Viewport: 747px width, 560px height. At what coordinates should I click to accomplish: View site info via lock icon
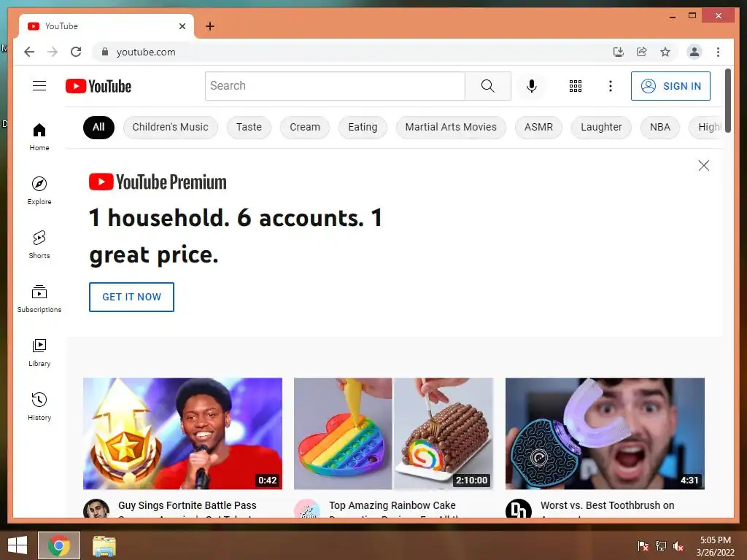click(x=105, y=52)
